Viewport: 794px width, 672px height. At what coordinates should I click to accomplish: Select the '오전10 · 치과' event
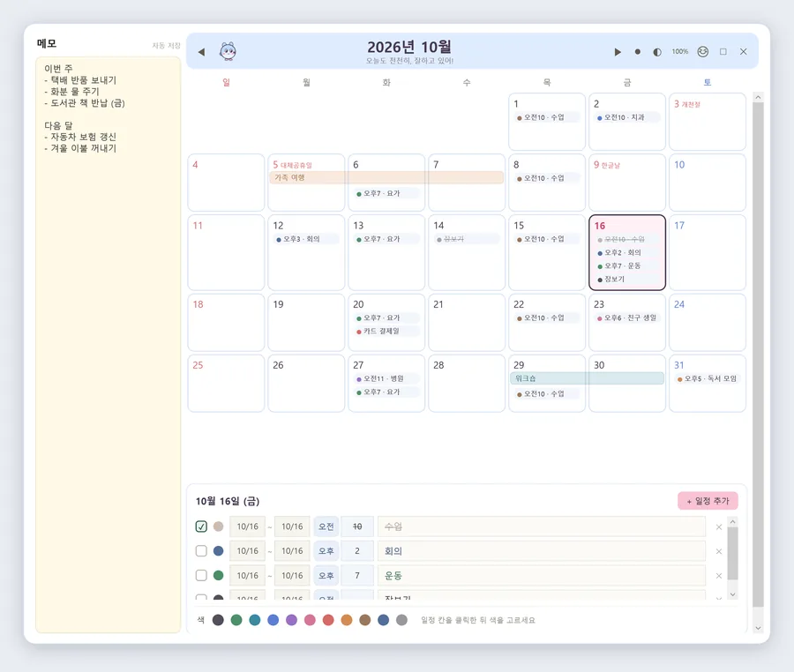coord(627,117)
